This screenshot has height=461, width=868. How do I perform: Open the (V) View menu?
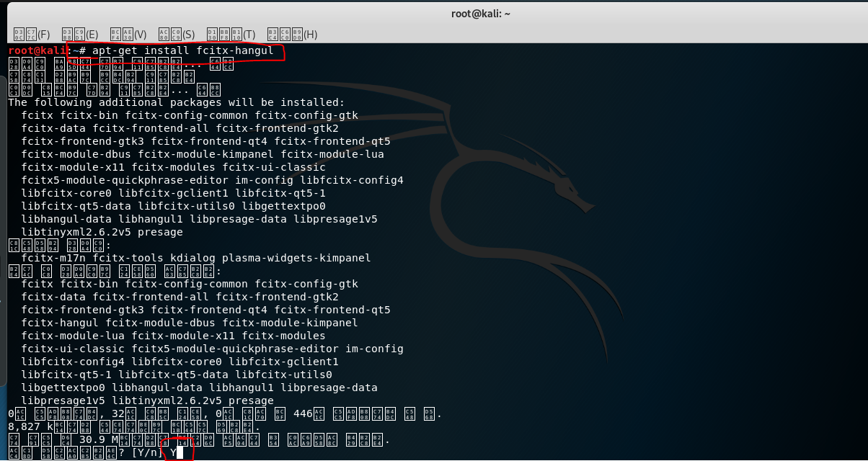click(128, 34)
